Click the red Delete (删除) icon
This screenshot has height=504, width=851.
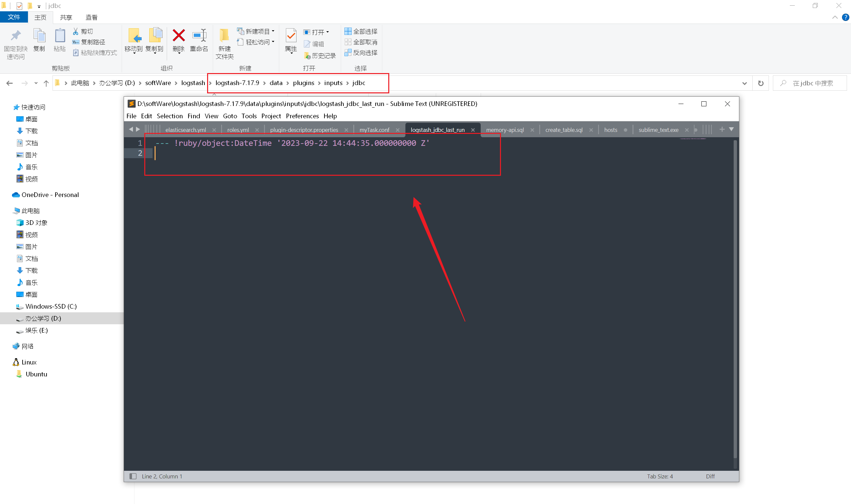click(179, 35)
